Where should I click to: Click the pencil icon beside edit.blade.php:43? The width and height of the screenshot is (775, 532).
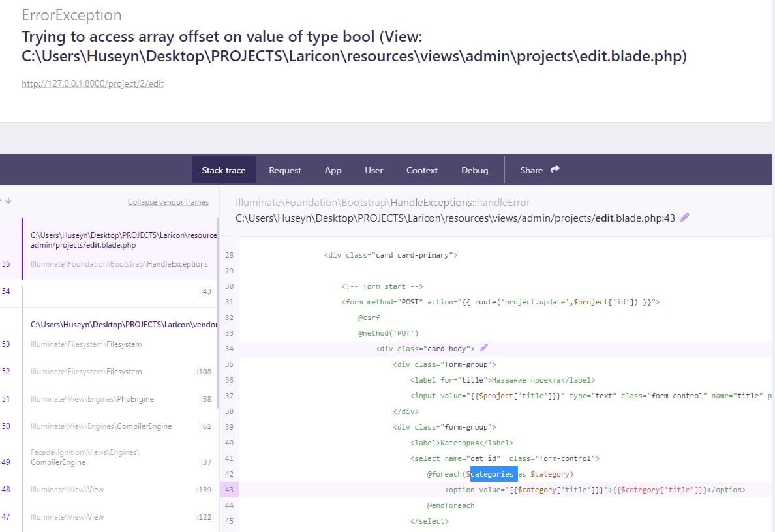pos(685,218)
